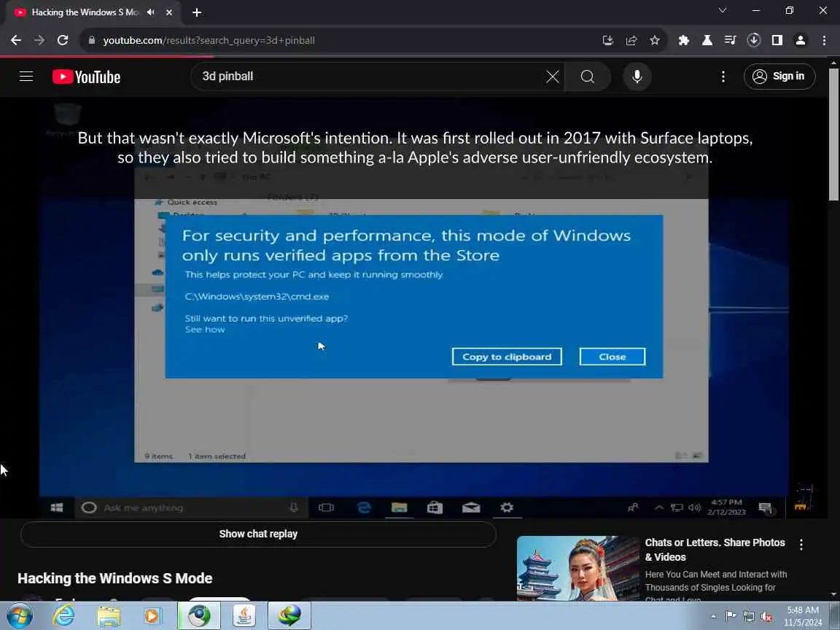
Task: Start voice search with microphone
Action: coord(637,77)
